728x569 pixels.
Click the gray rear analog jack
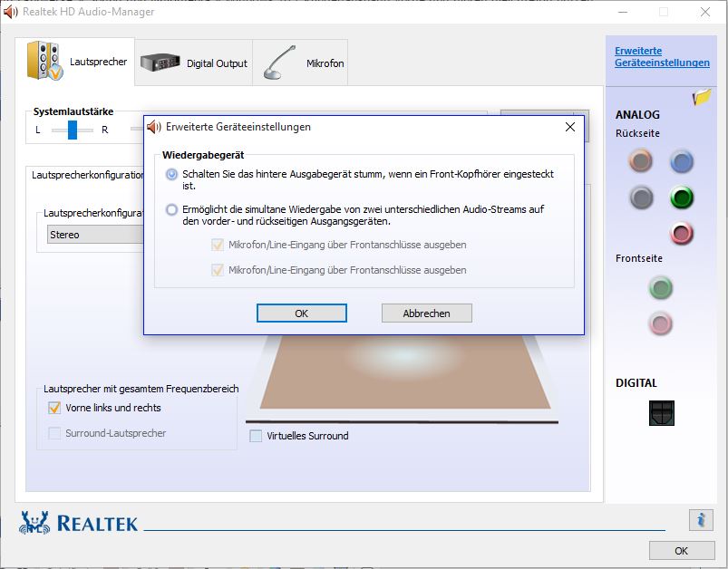tap(642, 198)
